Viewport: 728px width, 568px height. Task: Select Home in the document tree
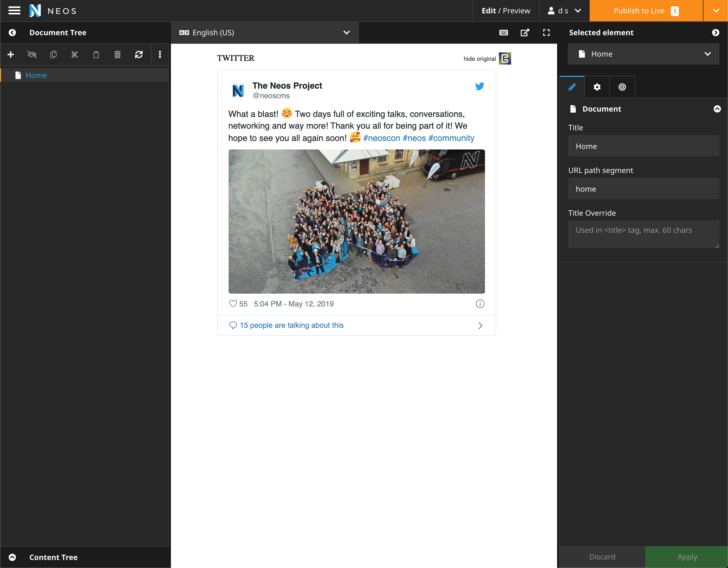pyautogui.click(x=36, y=75)
